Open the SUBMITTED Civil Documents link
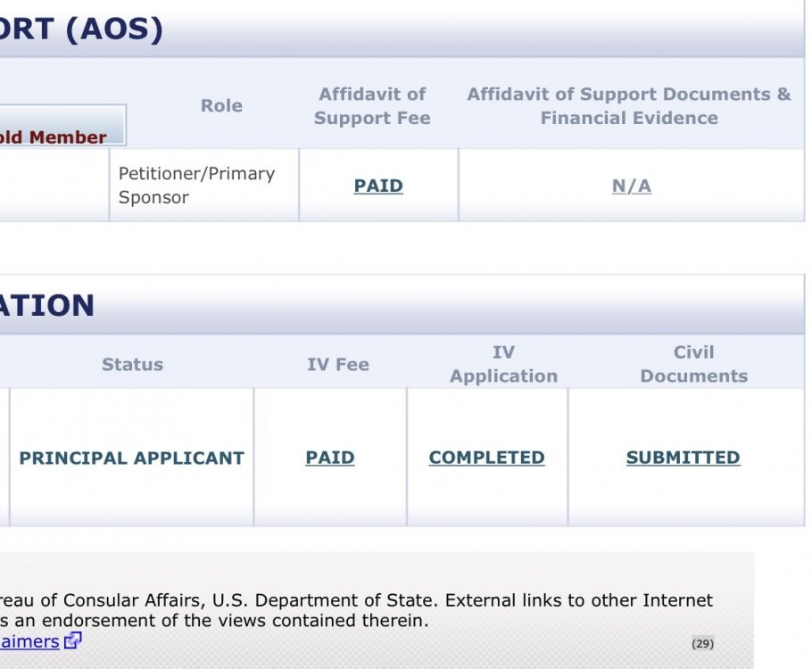The image size is (812, 669). 683,458
